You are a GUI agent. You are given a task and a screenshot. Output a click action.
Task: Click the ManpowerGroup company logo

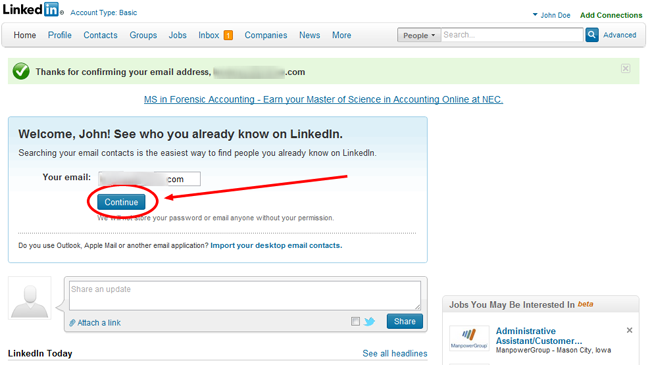469,338
